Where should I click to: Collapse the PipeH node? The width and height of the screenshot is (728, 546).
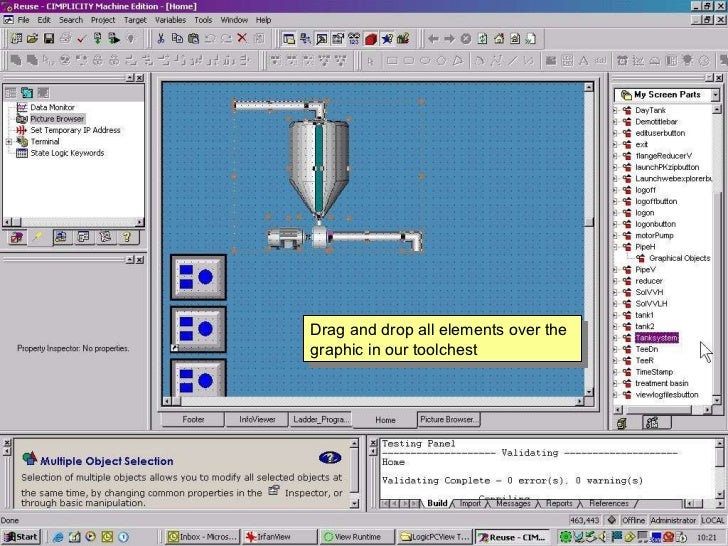(x=615, y=247)
